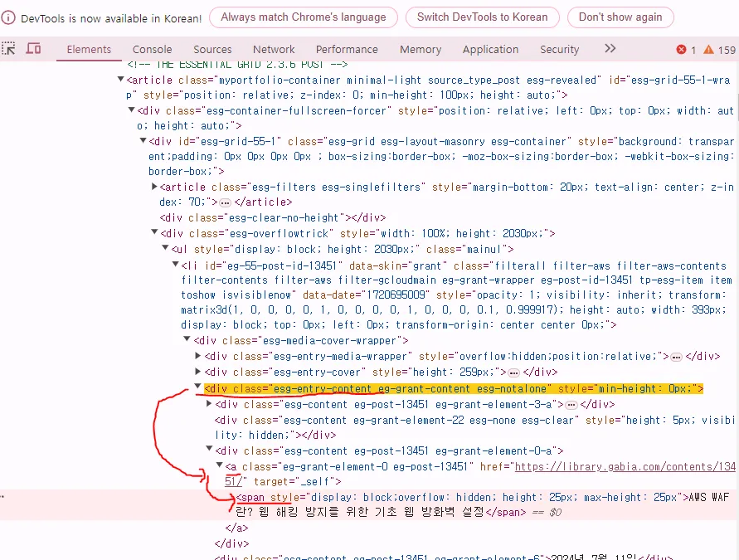Collapse the esg-grid-55-1 div node

click(x=143, y=140)
